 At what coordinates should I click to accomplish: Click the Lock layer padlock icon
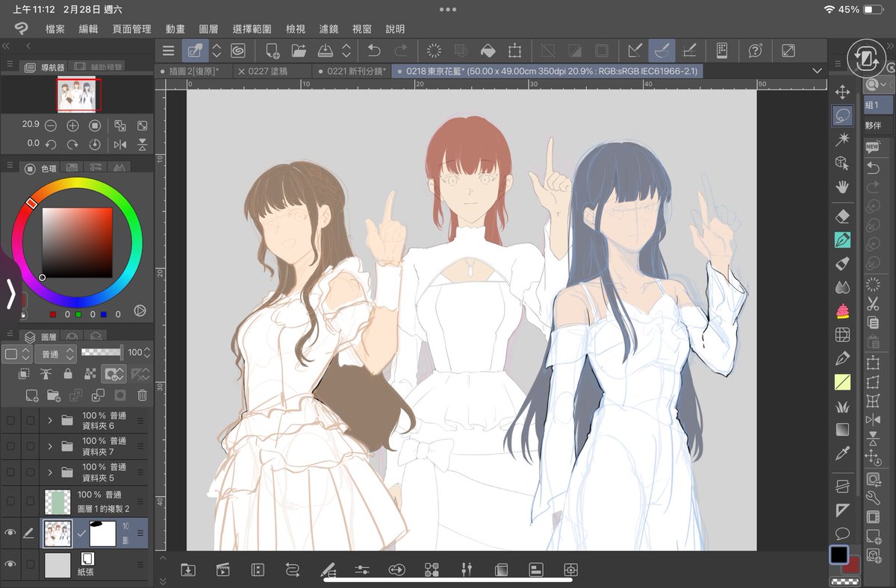click(68, 373)
